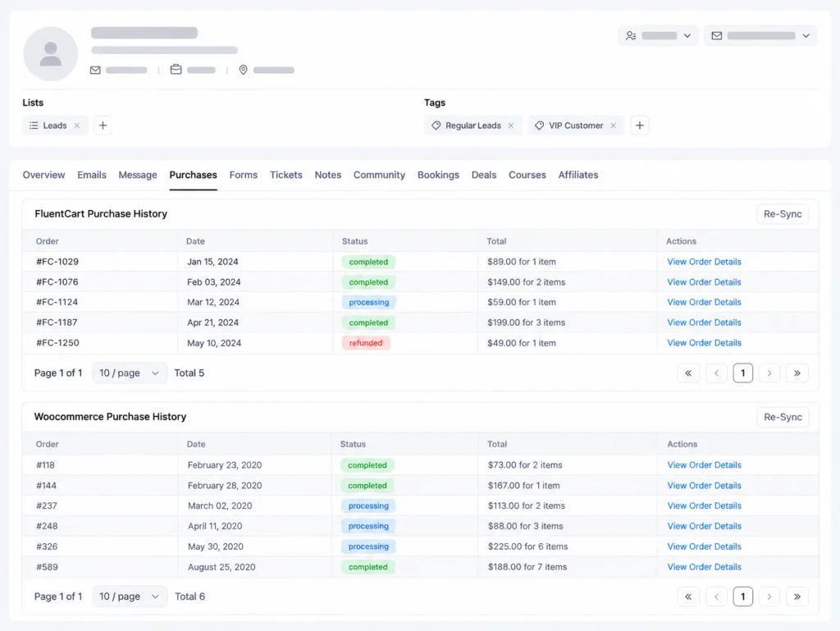The image size is (840, 631).
Task: Open Woocommerce 10 / page size dropdown
Action: (x=129, y=597)
